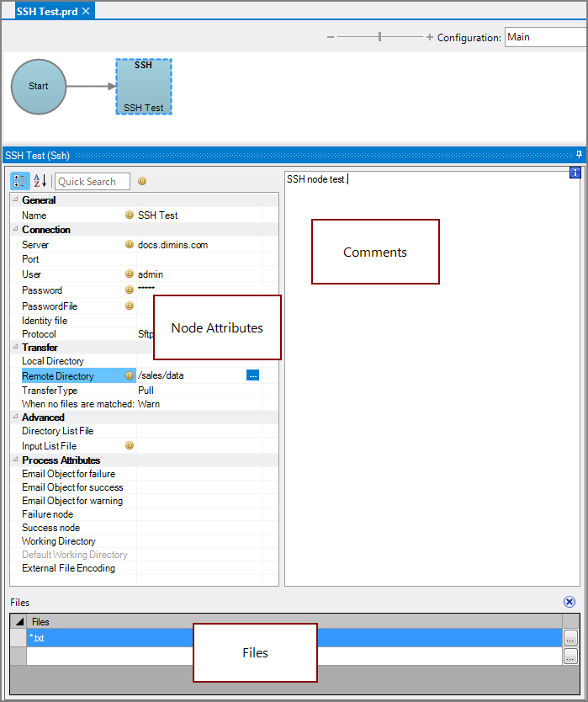588x702 pixels.
Task: Collapse the Process Attributes section
Action: [x=16, y=460]
